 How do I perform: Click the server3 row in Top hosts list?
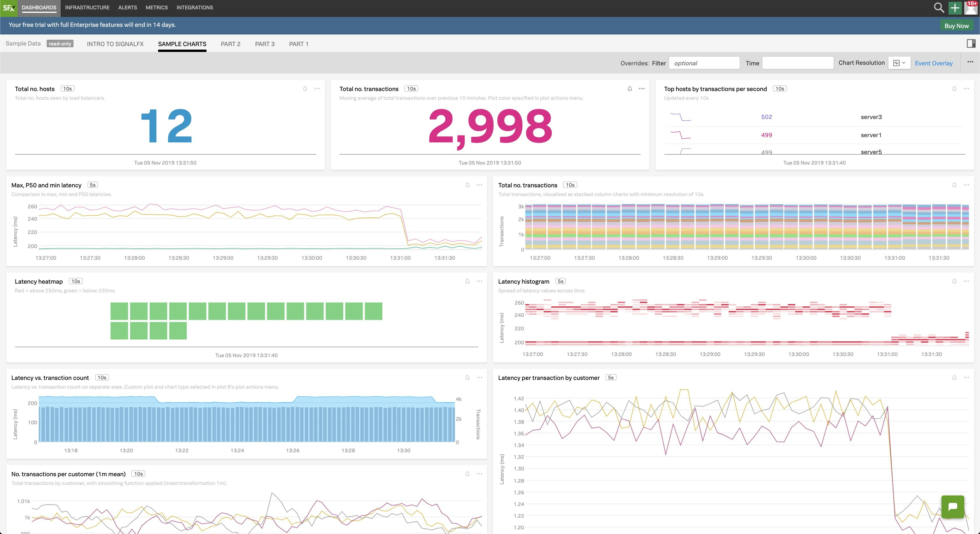pyautogui.click(x=815, y=117)
